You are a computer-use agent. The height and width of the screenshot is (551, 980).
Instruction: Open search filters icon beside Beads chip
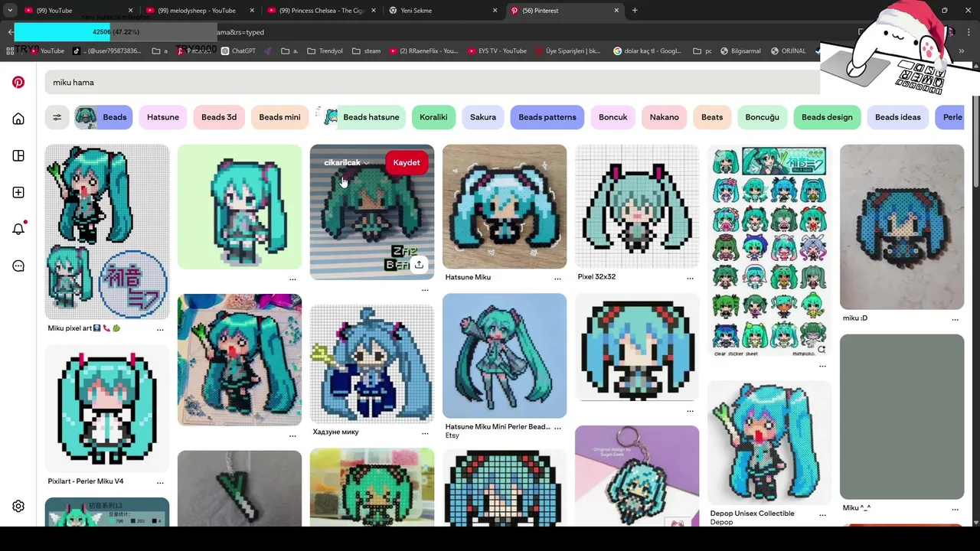(57, 117)
